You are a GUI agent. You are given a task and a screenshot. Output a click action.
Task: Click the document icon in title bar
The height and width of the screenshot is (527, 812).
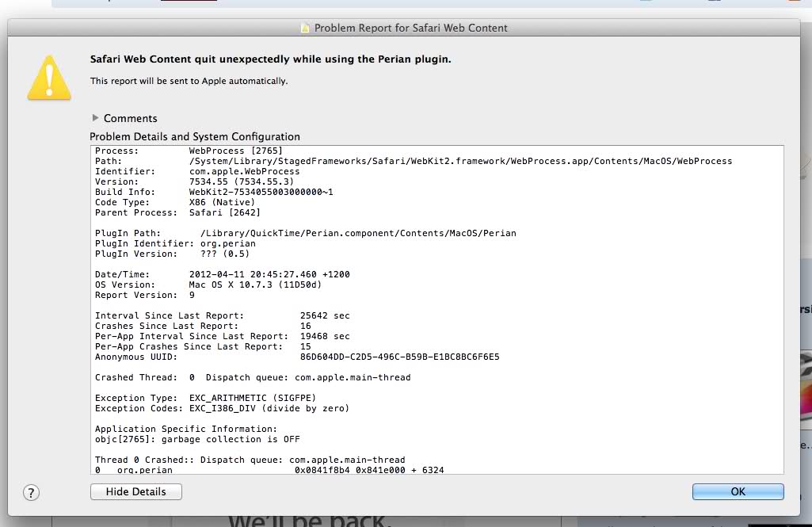pyautogui.click(x=306, y=28)
